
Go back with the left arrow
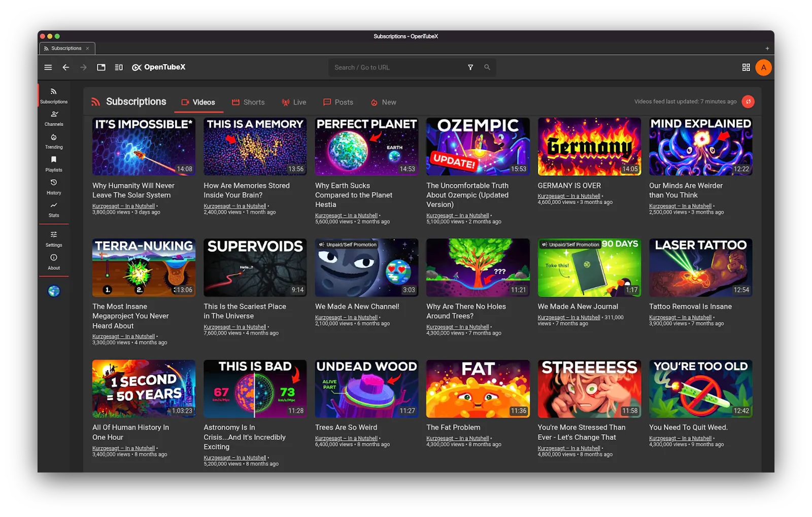tap(66, 68)
